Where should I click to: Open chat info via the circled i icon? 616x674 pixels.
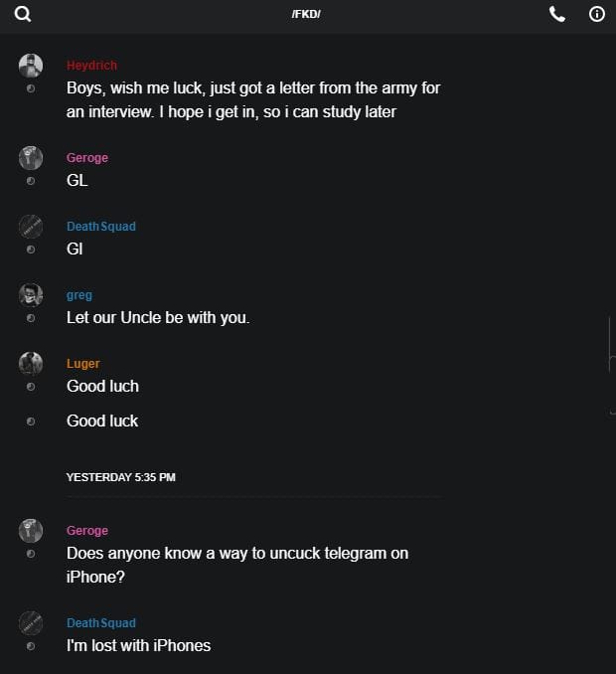coord(597,14)
